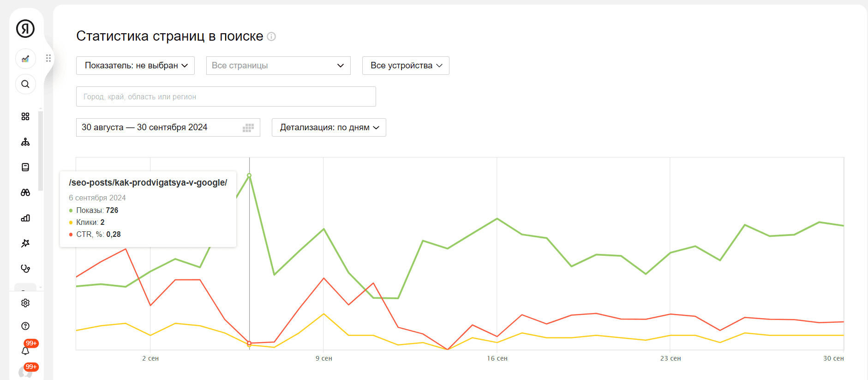Open the stethoscope diagnostics sidebar icon

coord(25,269)
